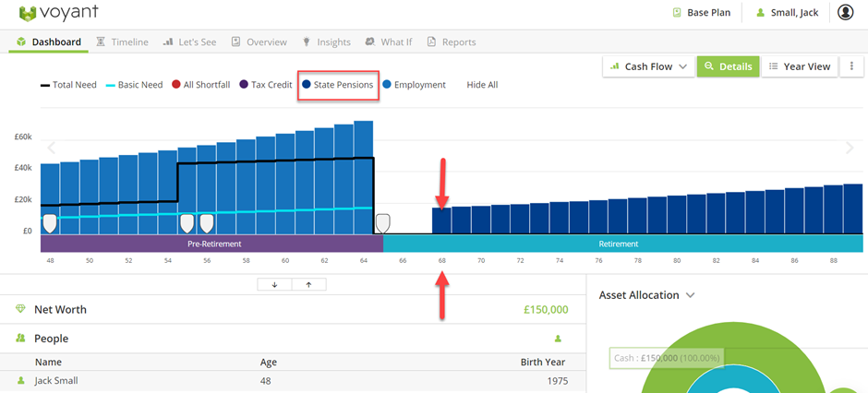
Task: Switch to the Insights tab
Action: pos(327,42)
